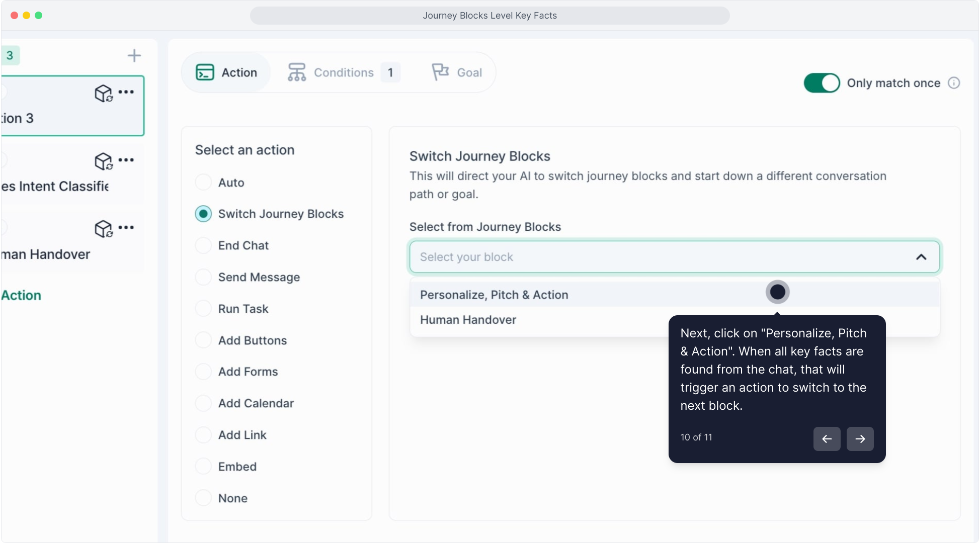Viewport: 980px width, 543px height.
Task: Select the Auto action radio button
Action: pos(203,182)
